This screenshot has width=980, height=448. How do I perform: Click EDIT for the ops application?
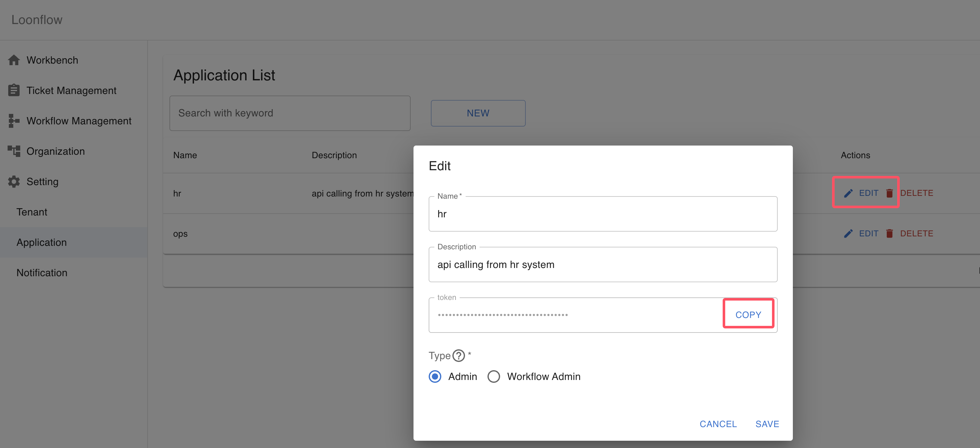[x=861, y=234]
